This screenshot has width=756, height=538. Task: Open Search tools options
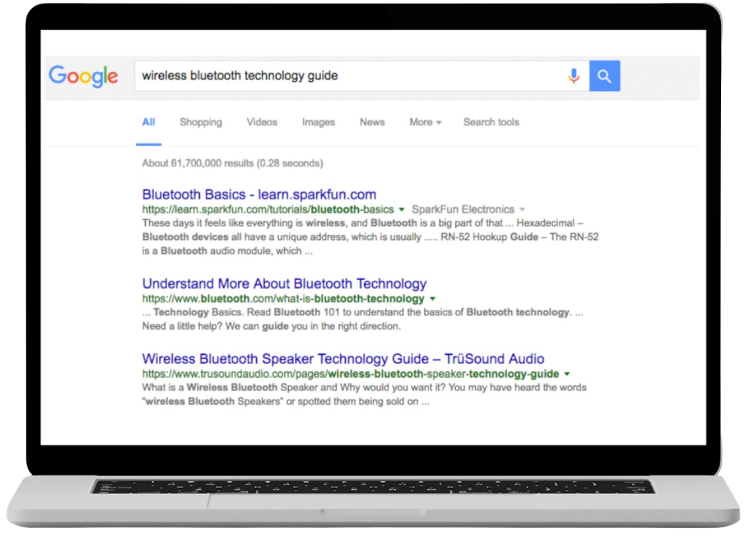click(x=491, y=122)
